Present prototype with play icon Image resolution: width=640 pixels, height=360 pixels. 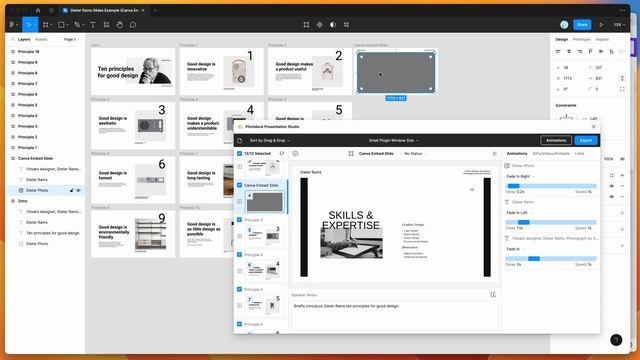click(x=601, y=25)
